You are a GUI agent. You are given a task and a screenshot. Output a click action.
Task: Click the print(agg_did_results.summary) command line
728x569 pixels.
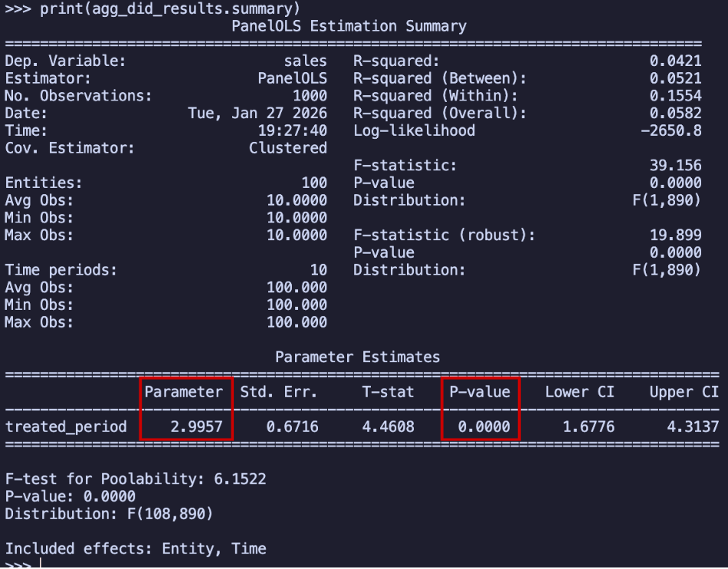[153, 8]
